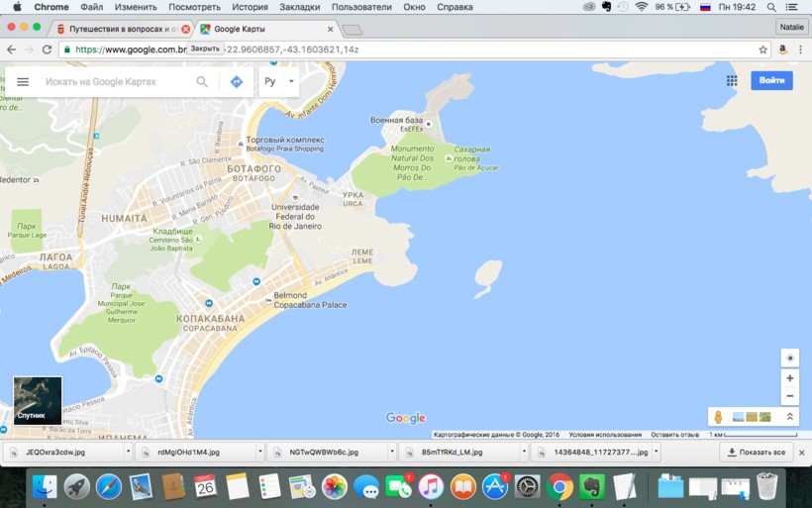Select the Street View pegman icon
Screen dimensions: 812x508
(x=718, y=417)
